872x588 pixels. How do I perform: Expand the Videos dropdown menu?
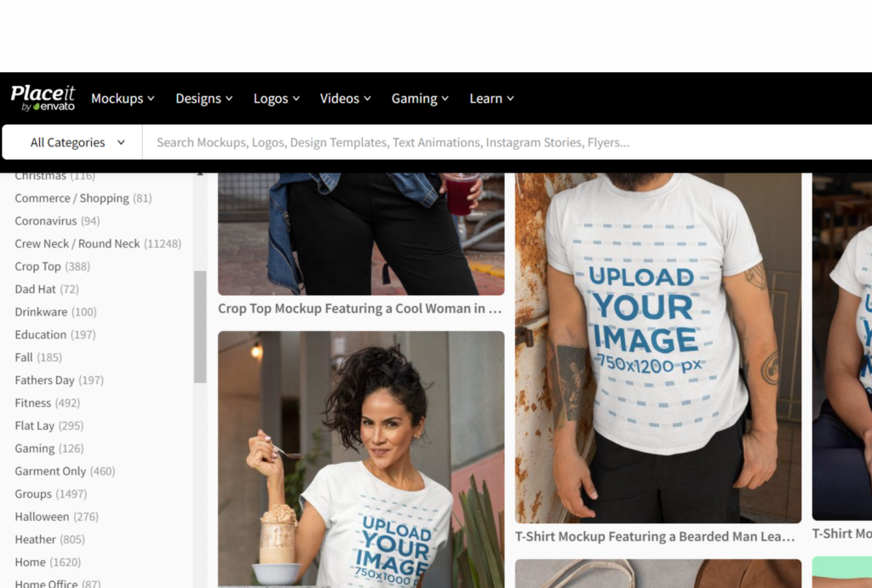345,99
